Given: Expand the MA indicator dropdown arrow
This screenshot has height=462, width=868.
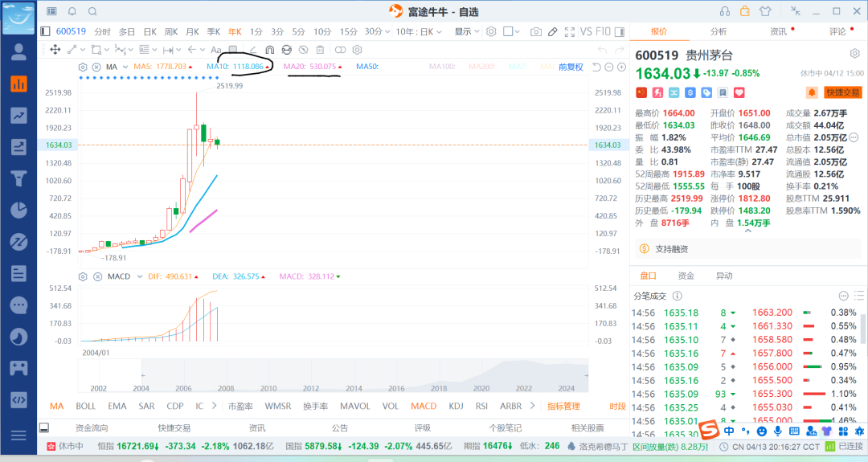Looking at the screenshot, I should (x=125, y=67).
